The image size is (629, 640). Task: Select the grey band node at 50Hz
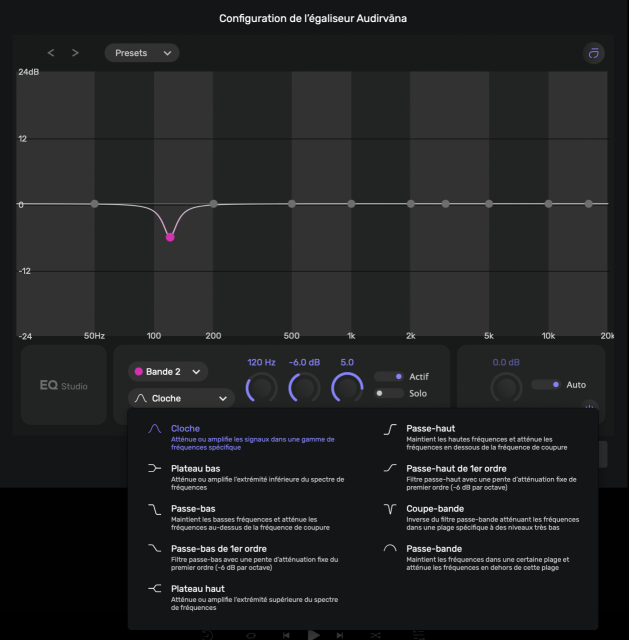point(94,204)
